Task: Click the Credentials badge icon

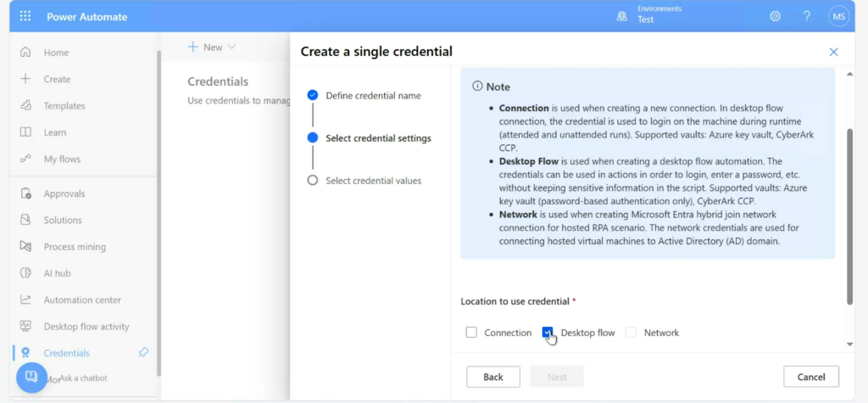Action: [x=25, y=353]
